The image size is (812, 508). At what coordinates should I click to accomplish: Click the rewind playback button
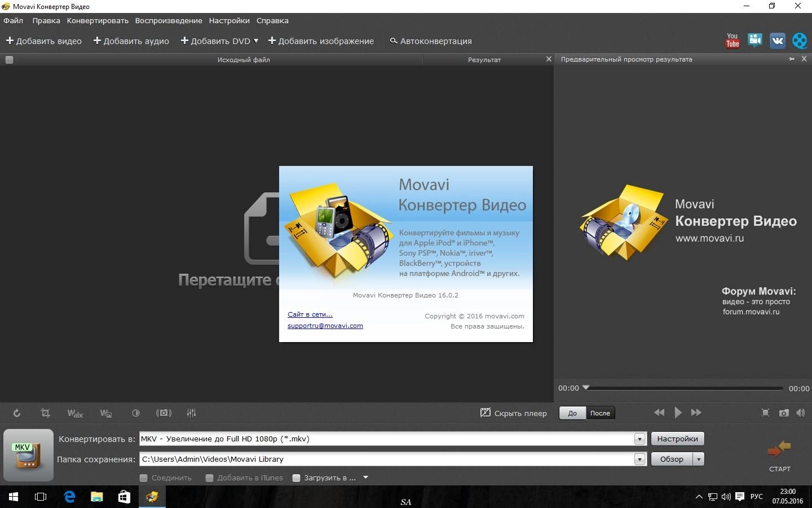tap(659, 413)
